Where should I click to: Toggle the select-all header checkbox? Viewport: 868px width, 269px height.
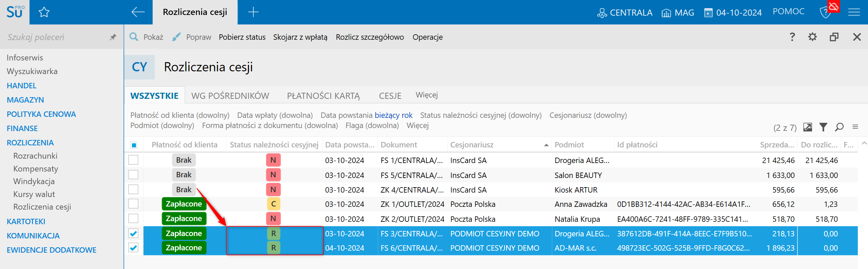click(x=134, y=145)
